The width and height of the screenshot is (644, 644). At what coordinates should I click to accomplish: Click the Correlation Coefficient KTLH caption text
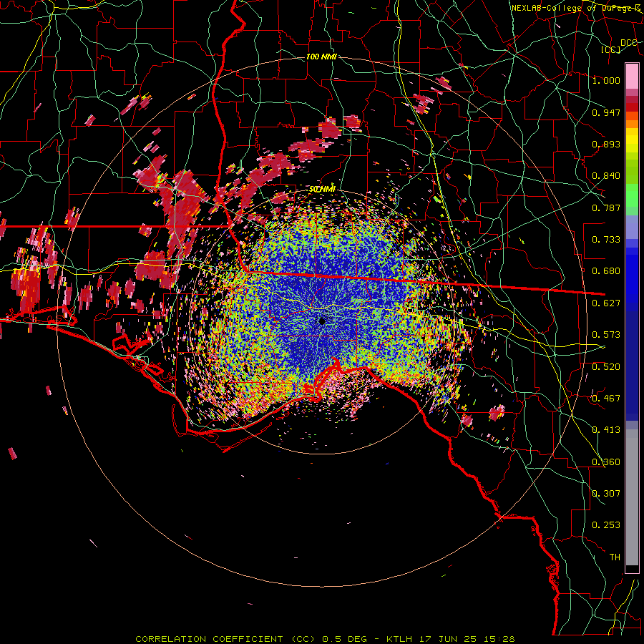click(x=325, y=639)
